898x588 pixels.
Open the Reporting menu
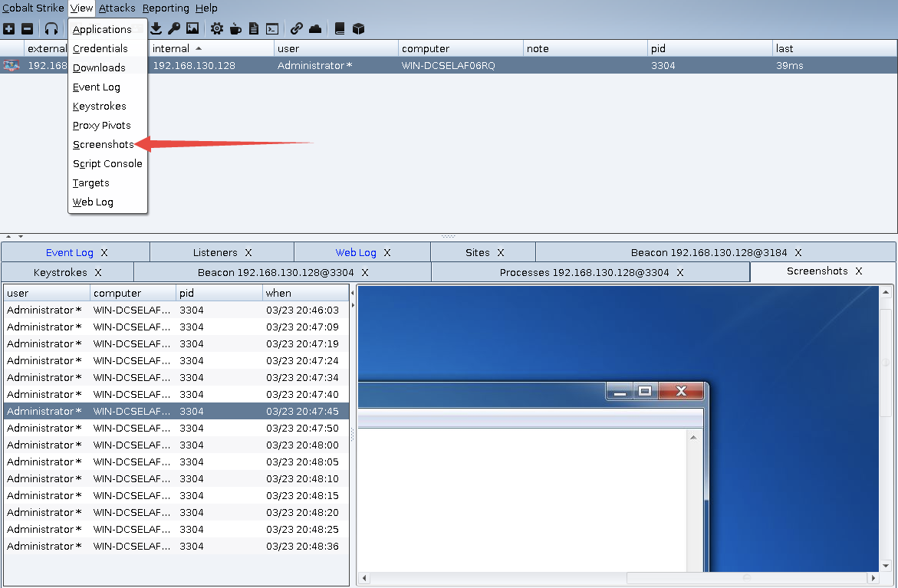point(166,8)
